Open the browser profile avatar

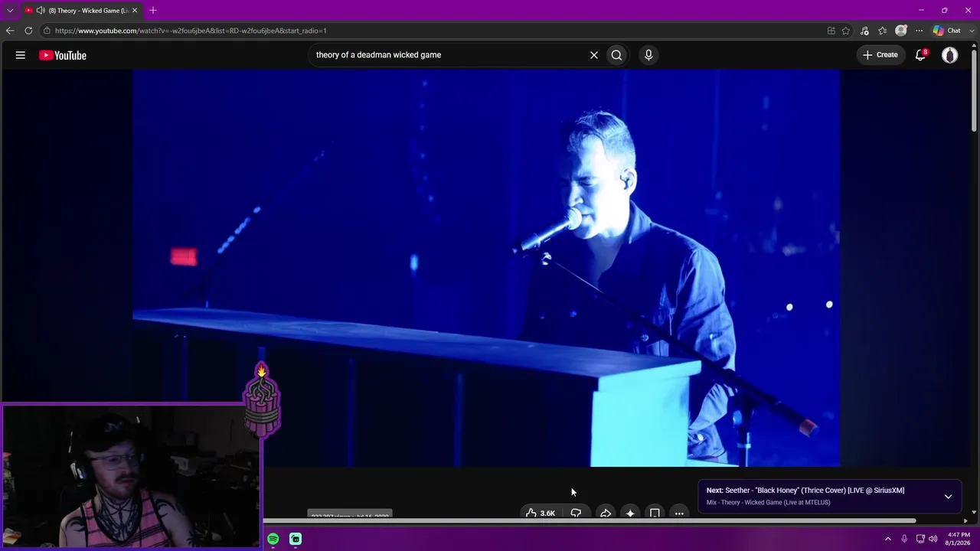point(901,31)
